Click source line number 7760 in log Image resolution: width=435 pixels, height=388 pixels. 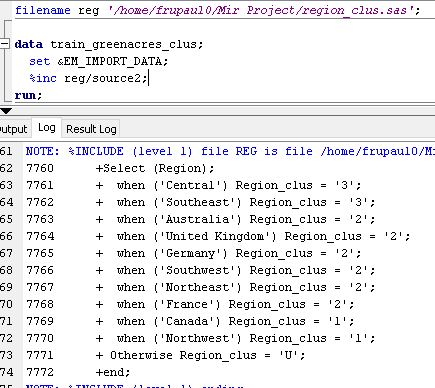tap(40, 168)
